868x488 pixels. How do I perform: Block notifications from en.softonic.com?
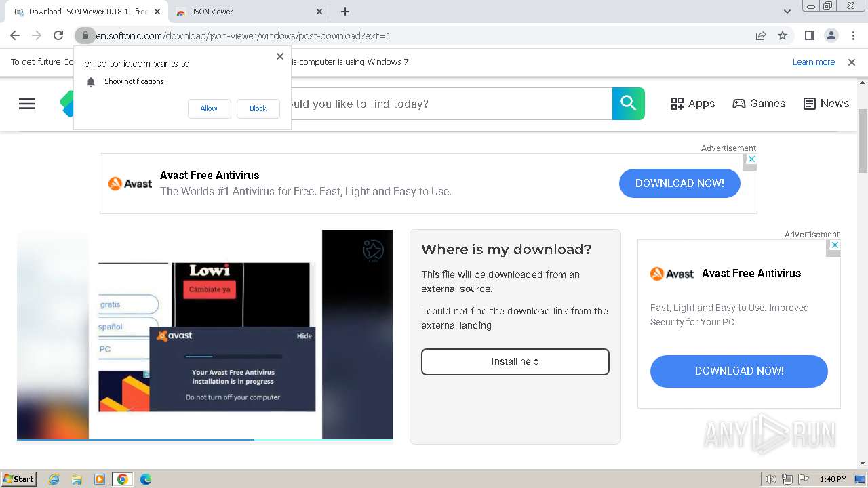pos(258,108)
